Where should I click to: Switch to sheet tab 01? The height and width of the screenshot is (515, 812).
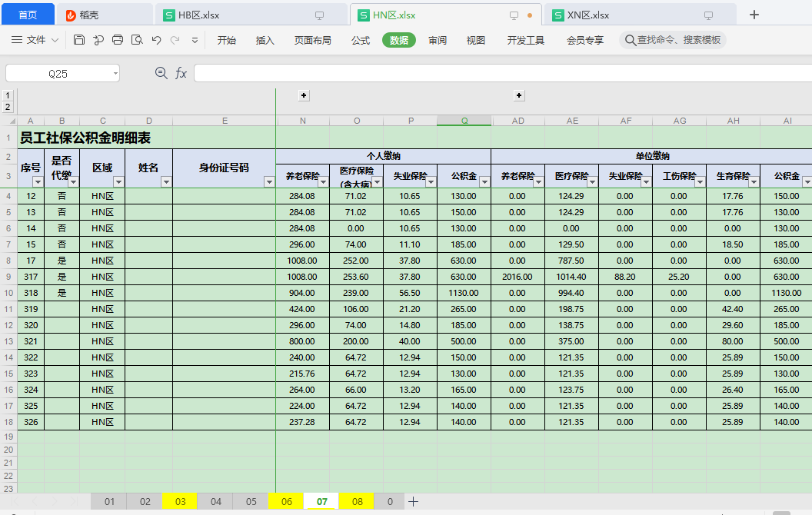[x=109, y=501]
